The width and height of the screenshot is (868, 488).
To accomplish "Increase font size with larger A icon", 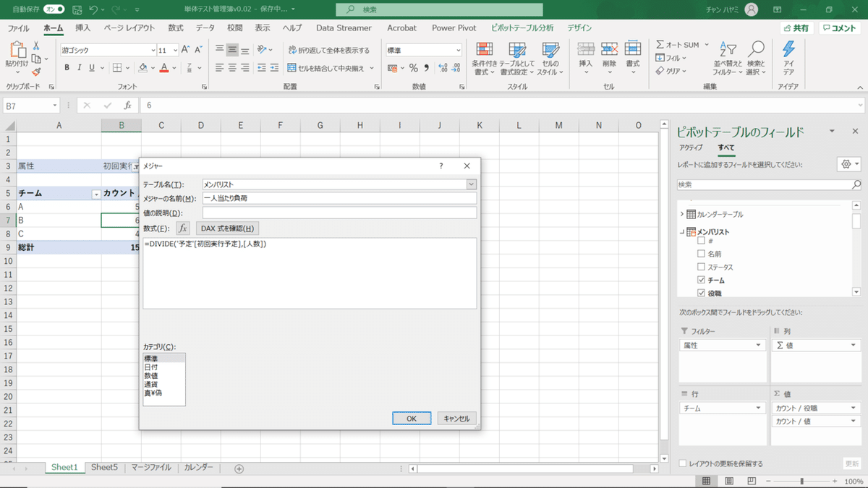I will point(185,50).
